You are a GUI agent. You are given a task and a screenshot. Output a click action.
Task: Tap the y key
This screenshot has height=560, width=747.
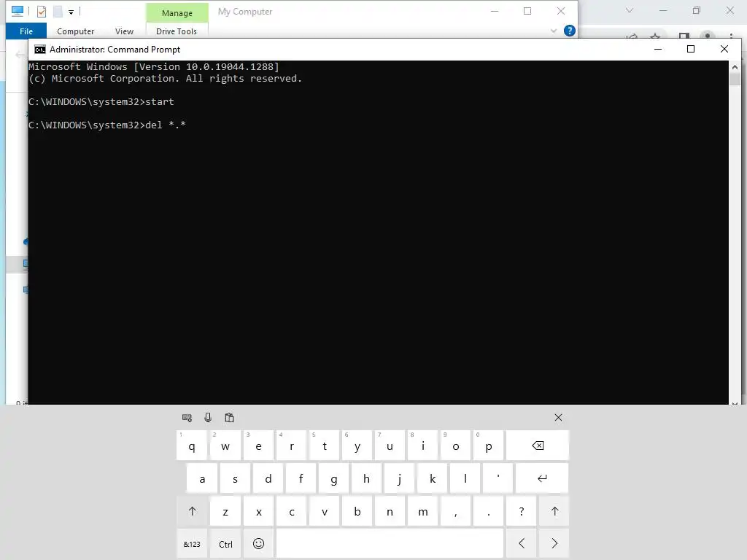coord(357,446)
